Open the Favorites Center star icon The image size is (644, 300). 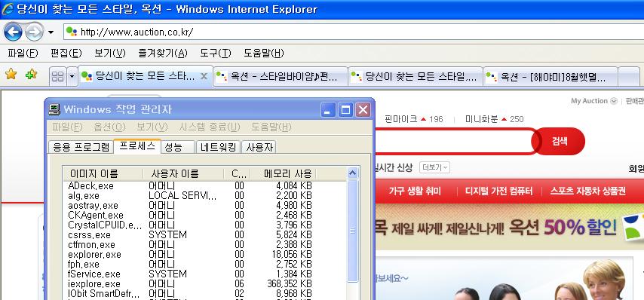click(x=11, y=75)
